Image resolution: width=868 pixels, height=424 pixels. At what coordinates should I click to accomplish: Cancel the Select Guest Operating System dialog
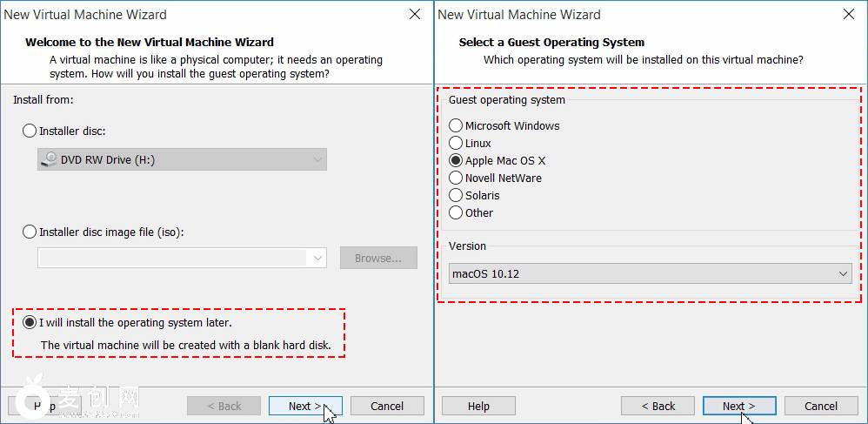click(821, 406)
